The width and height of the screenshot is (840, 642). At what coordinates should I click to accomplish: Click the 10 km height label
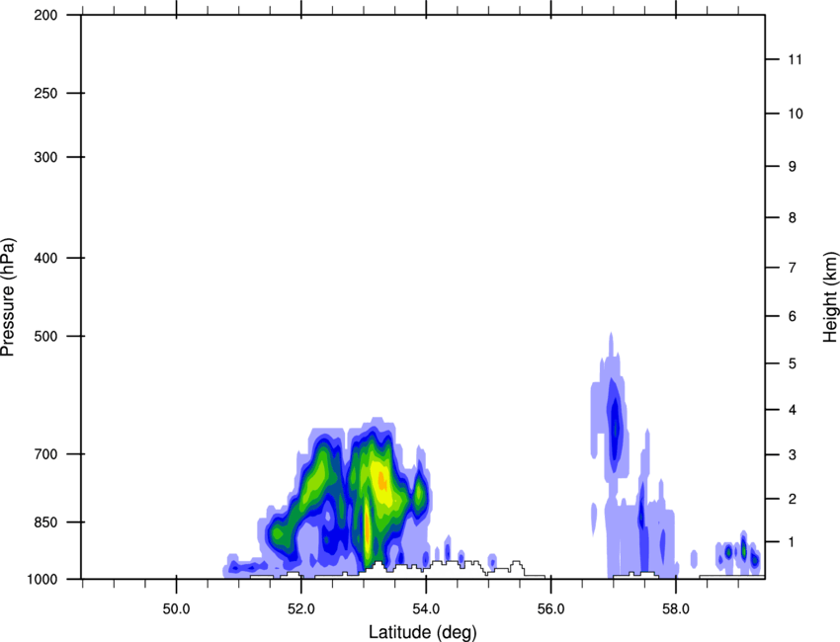[x=796, y=114]
